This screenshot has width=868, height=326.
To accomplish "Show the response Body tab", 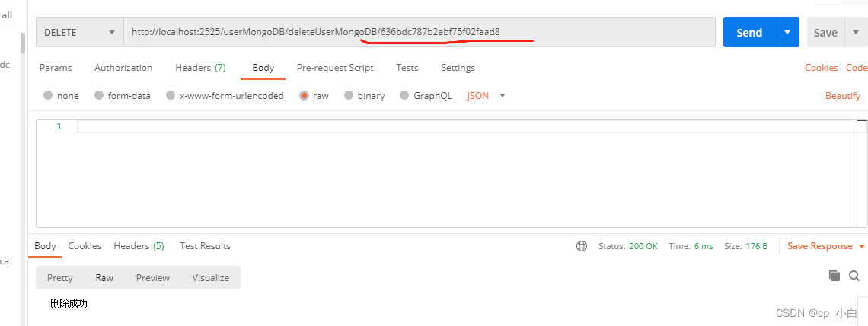I will tap(45, 246).
